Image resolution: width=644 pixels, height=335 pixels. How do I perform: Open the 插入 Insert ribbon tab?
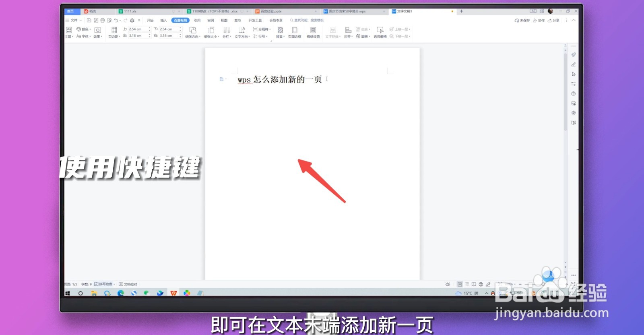click(163, 20)
